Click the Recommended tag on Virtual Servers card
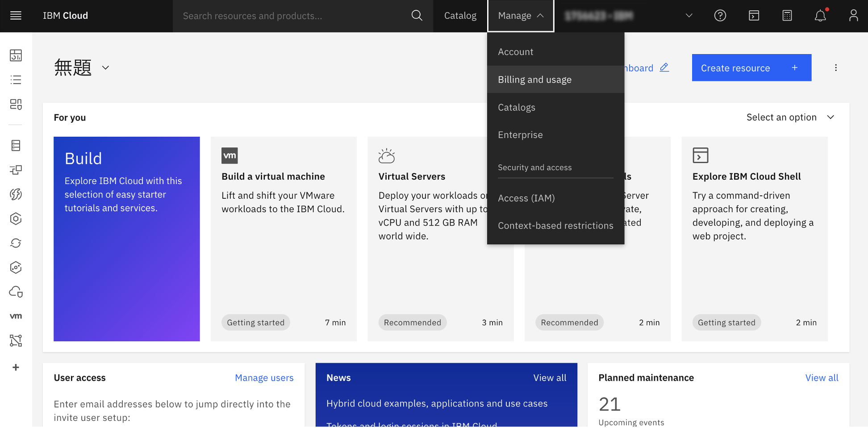Viewport: 868px width, 428px height. click(413, 323)
